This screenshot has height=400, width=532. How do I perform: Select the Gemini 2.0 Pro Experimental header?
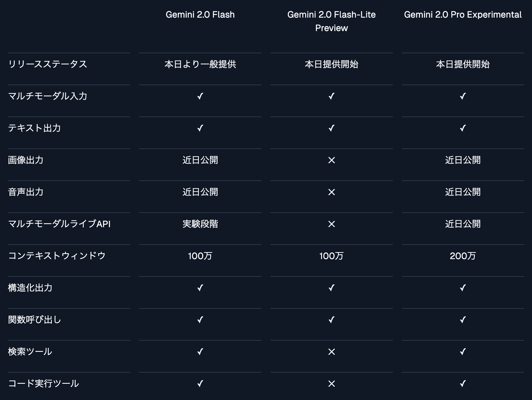click(463, 15)
